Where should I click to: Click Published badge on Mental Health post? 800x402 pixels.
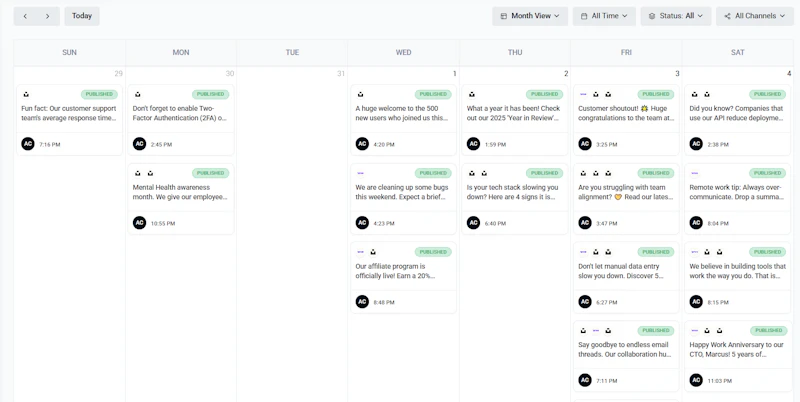pyautogui.click(x=211, y=173)
